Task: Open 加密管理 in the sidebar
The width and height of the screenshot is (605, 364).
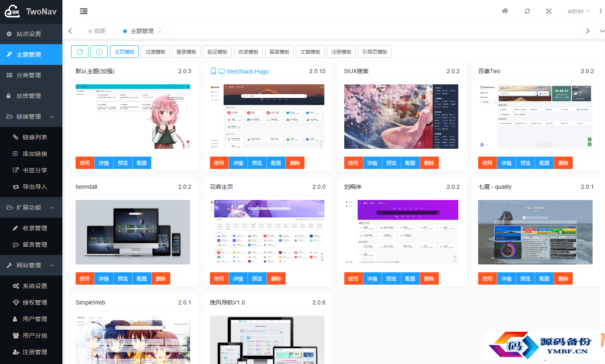Action: (x=31, y=96)
